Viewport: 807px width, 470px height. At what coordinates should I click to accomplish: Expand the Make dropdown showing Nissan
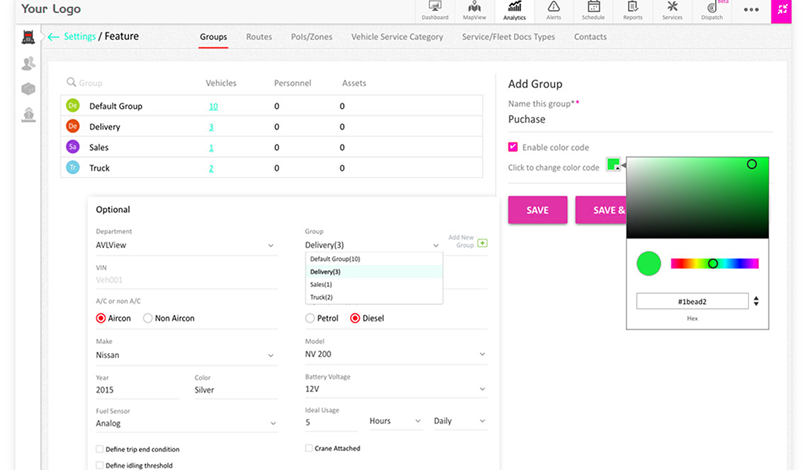(185, 355)
